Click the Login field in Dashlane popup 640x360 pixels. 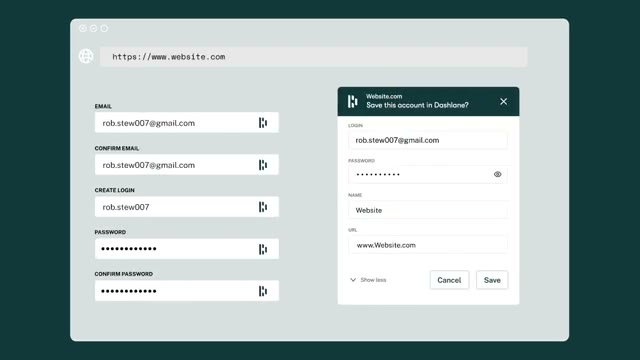[x=428, y=140]
